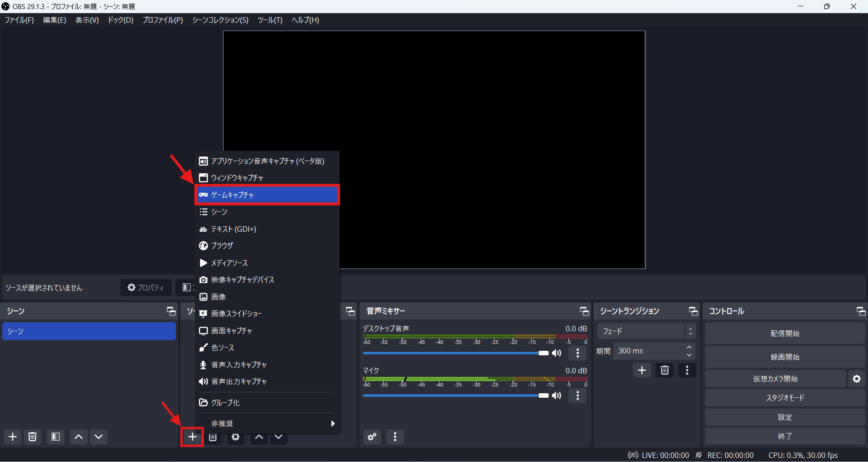Choose 音声出力キャプチャ source
868x462 pixels.
point(267,381)
